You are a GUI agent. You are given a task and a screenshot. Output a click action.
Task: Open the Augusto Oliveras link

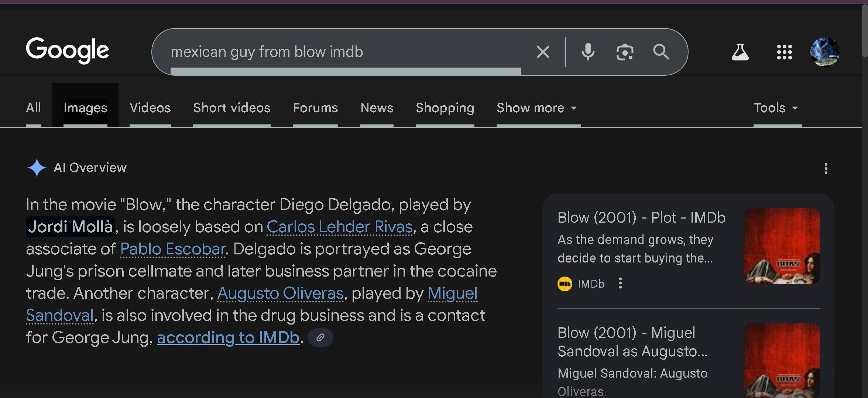pos(281,293)
